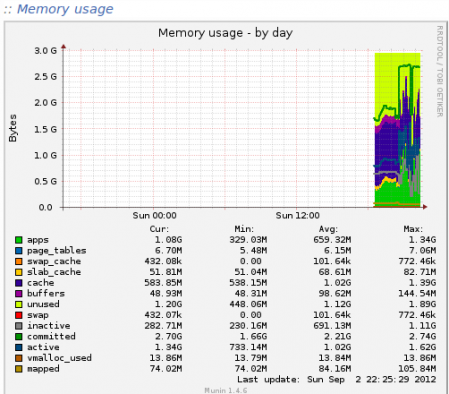Select the slab_cache legend label
The width and height of the screenshot is (449, 394).
coord(54,272)
